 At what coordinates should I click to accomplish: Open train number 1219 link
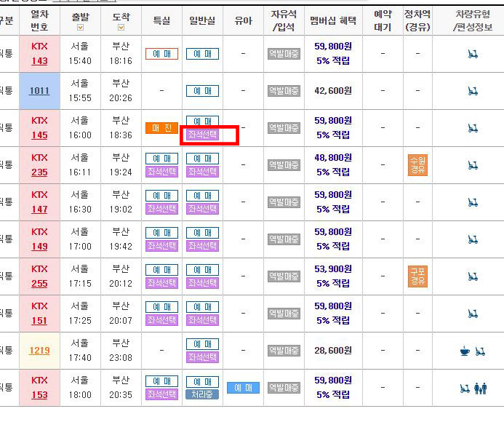pos(39,351)
